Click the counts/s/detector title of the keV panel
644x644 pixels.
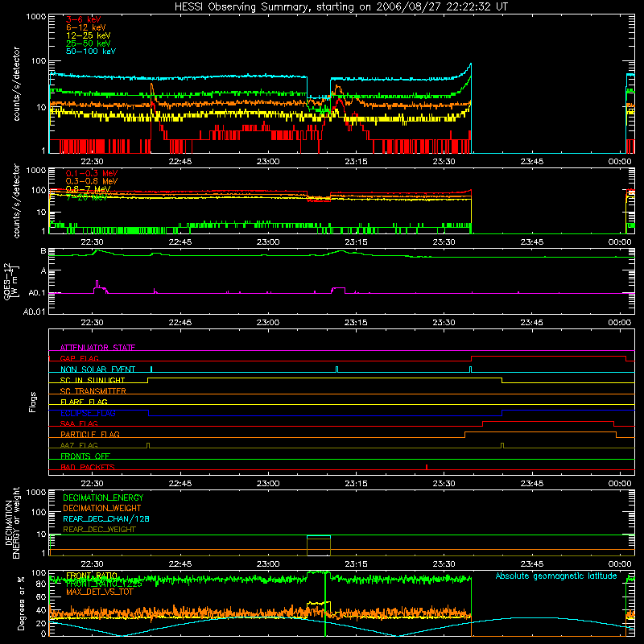tap(17, 84)
